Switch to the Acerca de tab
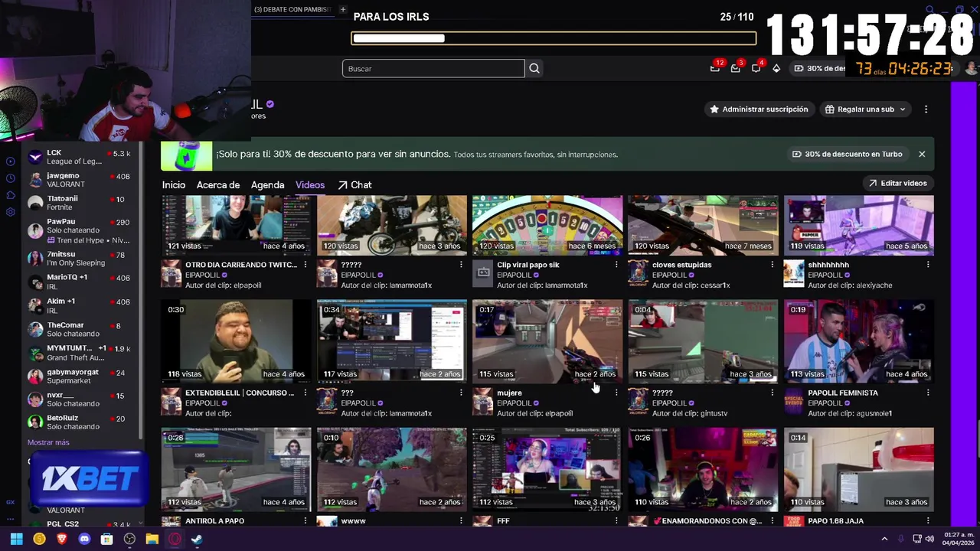Image resolution: width=980 pixels, height=551 pixels. (218, 185)
